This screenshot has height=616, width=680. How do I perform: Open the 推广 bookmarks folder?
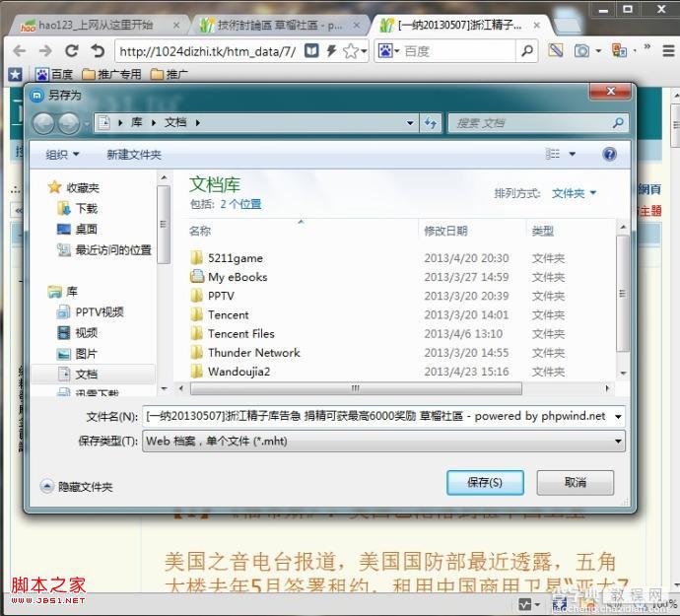170,75
